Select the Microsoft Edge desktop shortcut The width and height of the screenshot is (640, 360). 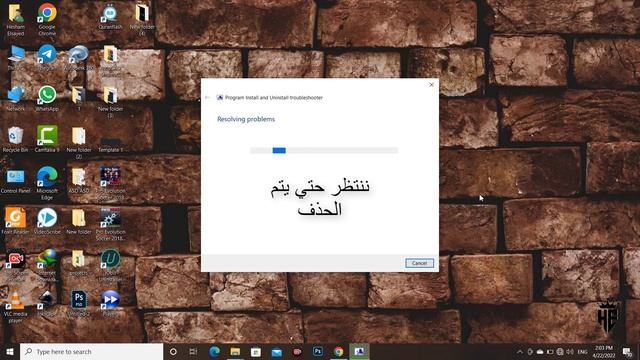47,183
